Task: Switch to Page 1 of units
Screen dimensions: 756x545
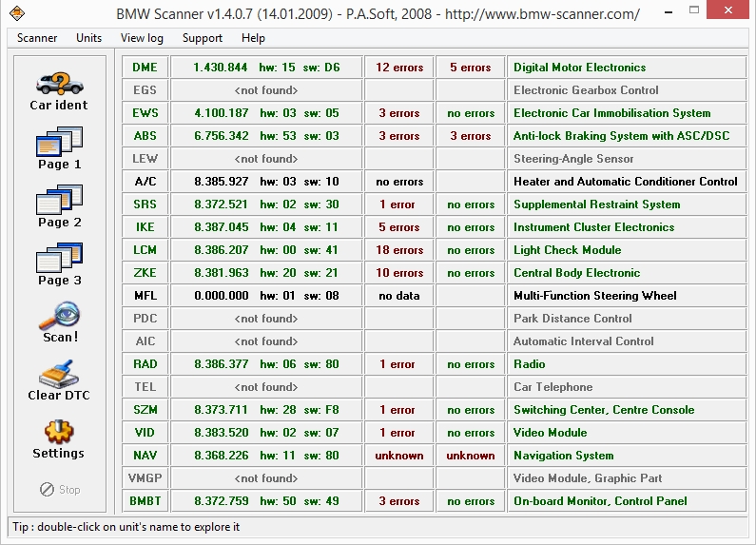Action: point(59,148)
